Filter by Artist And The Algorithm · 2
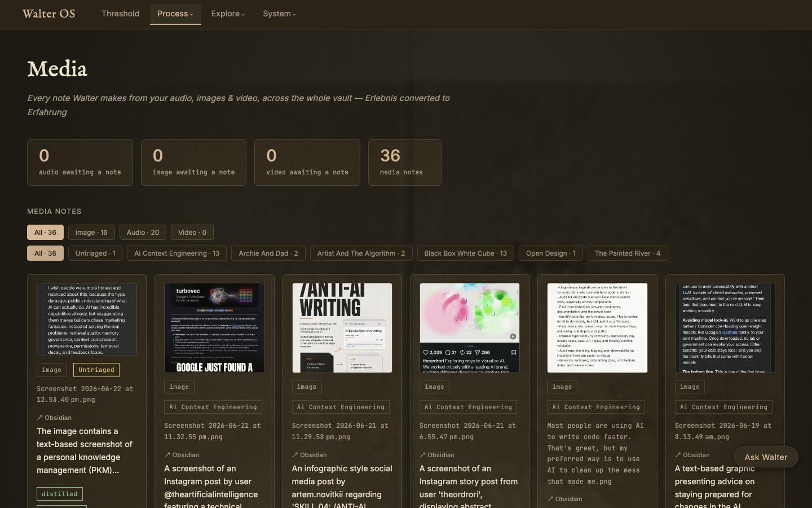 coord(361,253)
